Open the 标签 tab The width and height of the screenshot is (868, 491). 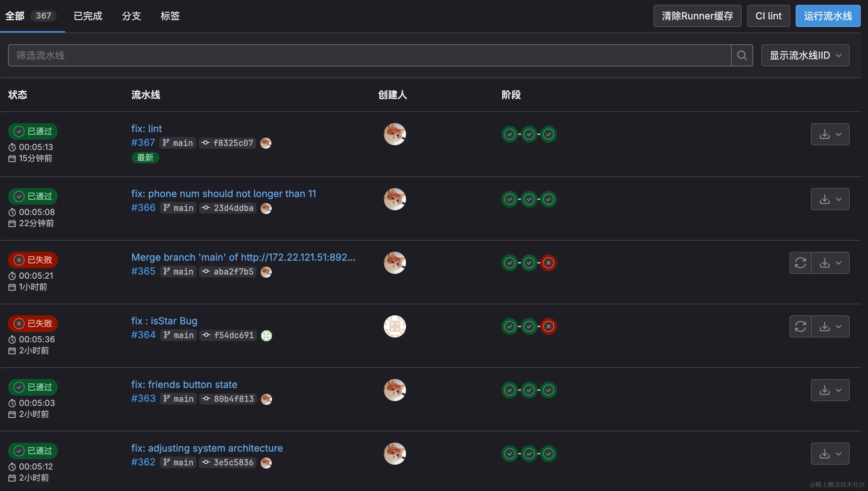point(170,16)
